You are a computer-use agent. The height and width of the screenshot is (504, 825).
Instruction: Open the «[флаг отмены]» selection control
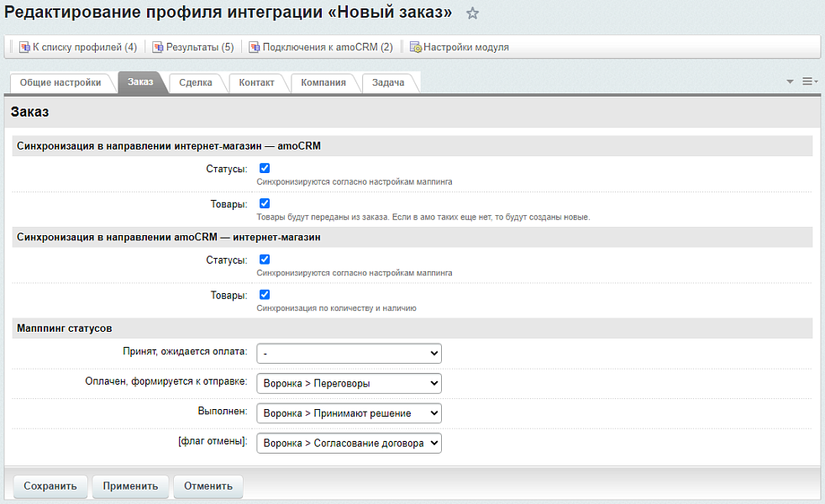click(349, 443)
